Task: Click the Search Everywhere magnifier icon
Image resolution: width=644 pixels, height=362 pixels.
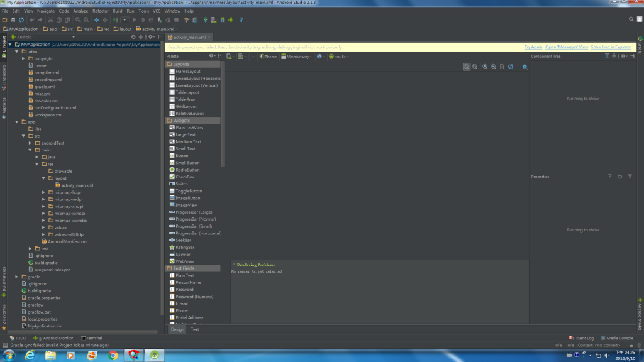Action: 631,19
